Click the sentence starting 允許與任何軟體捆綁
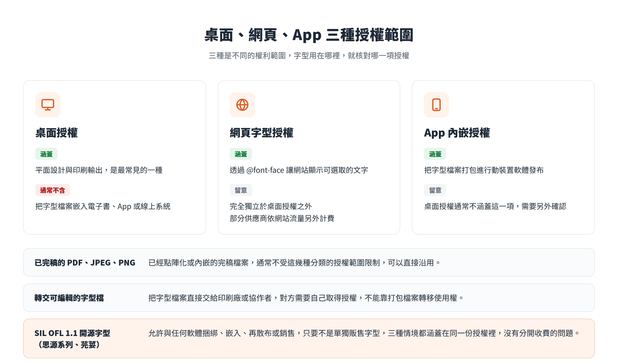The width and height of the screenshot is (618, 364). click(364, 333)
